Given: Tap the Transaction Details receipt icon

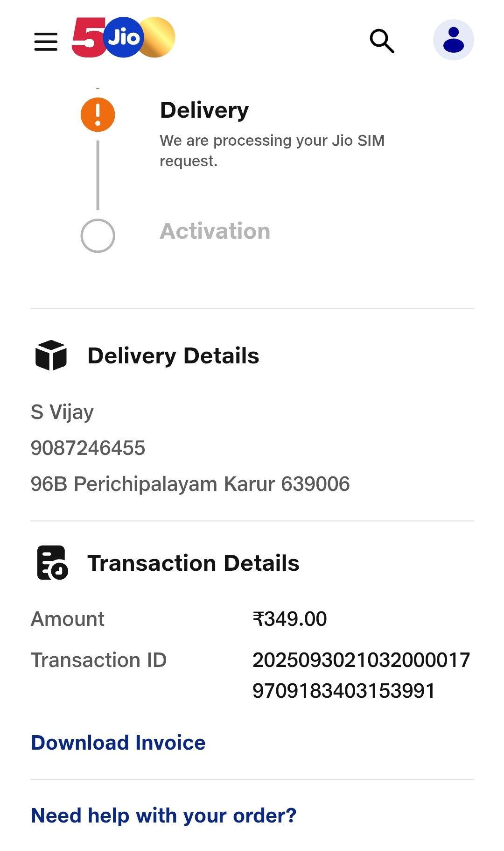Looking at the screenshot, I should [x=52, y=563].
